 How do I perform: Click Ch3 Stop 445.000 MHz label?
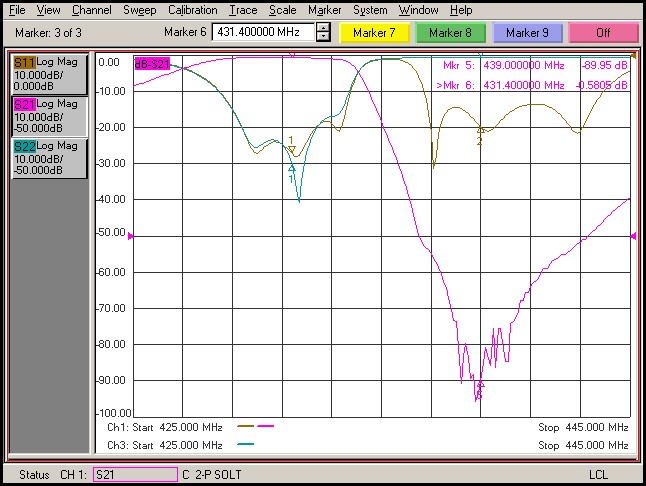[x=583, y=445]
